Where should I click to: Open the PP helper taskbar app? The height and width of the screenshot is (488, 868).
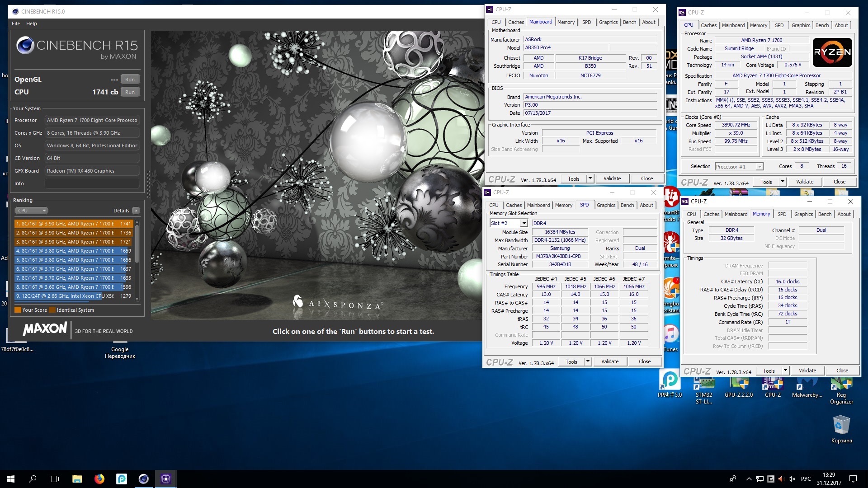(121, 479)
